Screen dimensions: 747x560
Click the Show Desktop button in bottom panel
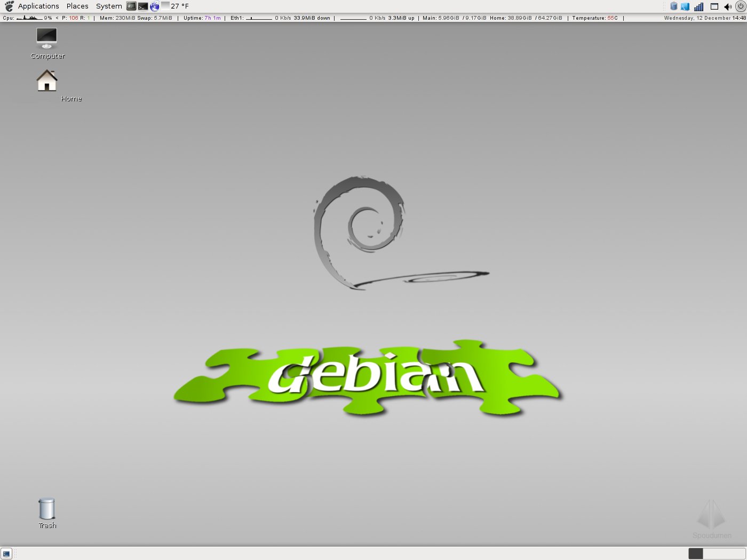coord(6,554)
